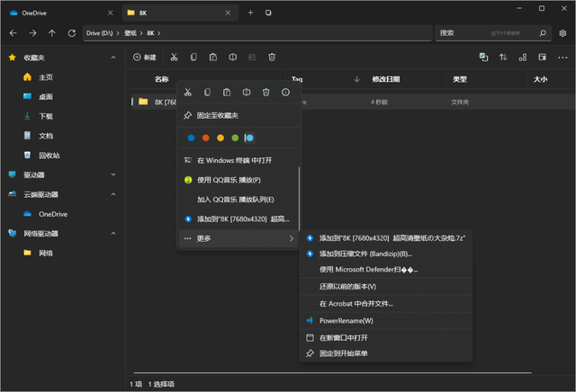576x392 pixels.
Task: Select PowerRename(W) from the submenu
Action: point(346,320)
